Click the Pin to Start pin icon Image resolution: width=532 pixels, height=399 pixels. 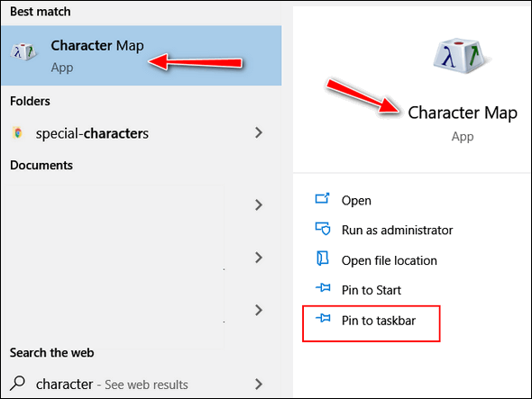pos(323,288)
